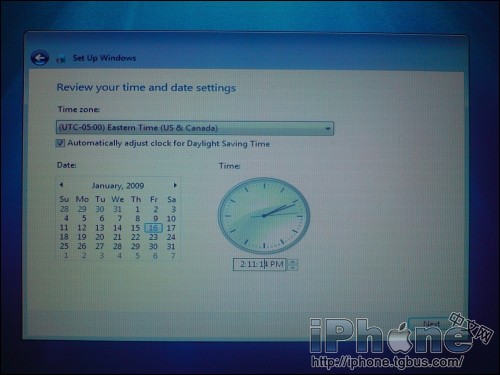Show next month in calendar

[175, 185]
